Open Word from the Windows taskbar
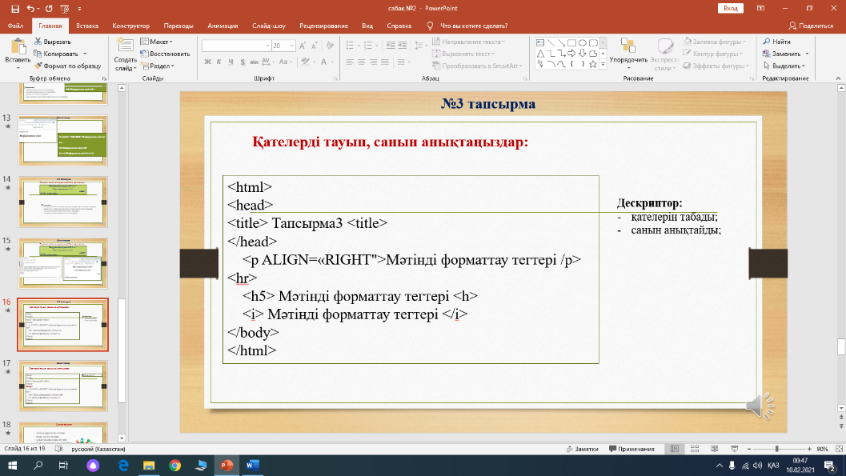This screenshot has width=846, height=476. 250,465
